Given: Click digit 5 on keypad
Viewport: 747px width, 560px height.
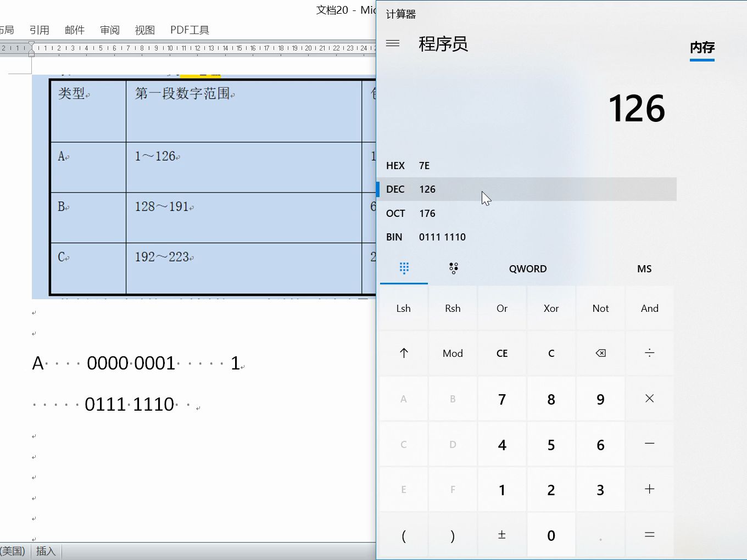Looking at the screenshot, I should pyautogui.click(x=551, y=445).
